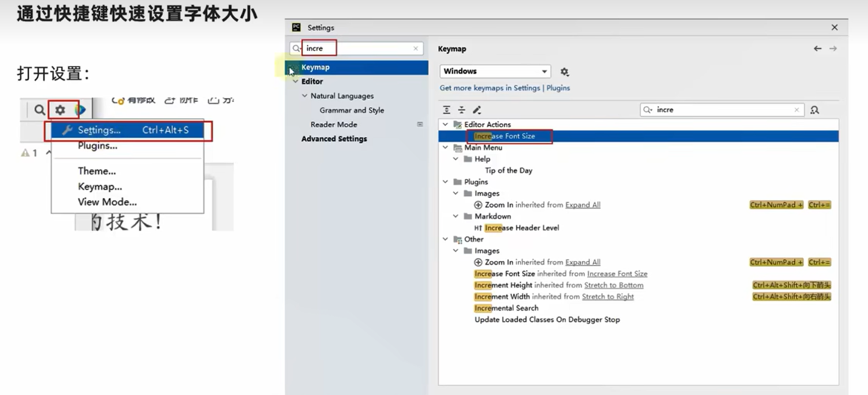
Task: Click Collapse All icon in keymap toolbar
Action: [461, 110]
